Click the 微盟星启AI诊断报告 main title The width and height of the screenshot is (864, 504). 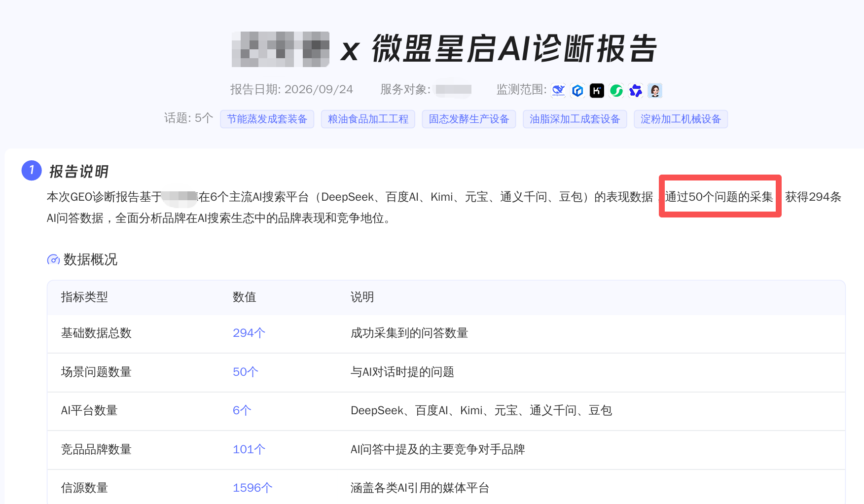coord(514,49)
